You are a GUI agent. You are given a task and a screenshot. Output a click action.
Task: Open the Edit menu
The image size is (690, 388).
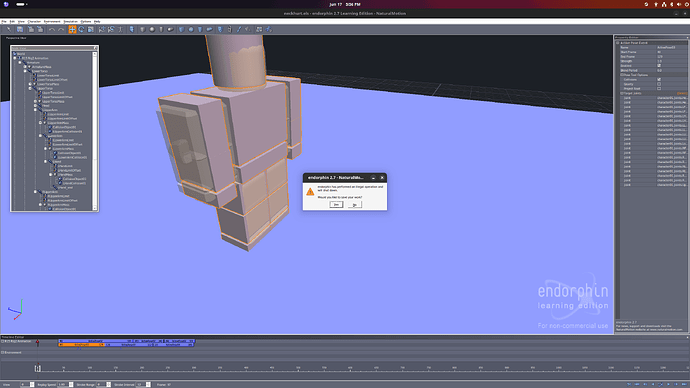pos(12,21)
